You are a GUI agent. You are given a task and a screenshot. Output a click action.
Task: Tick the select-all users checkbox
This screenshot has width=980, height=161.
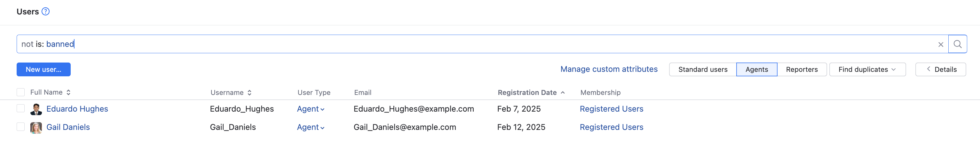coord(20,92)
